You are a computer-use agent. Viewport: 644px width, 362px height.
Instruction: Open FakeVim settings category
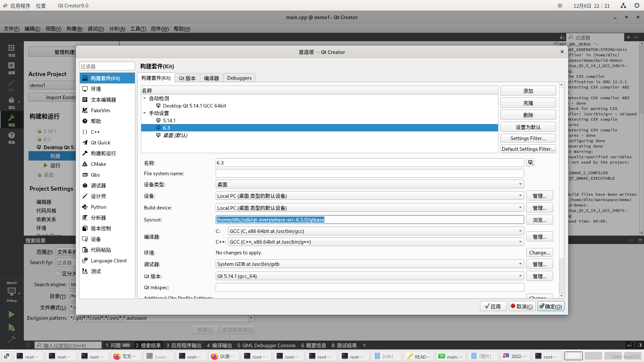100,111
